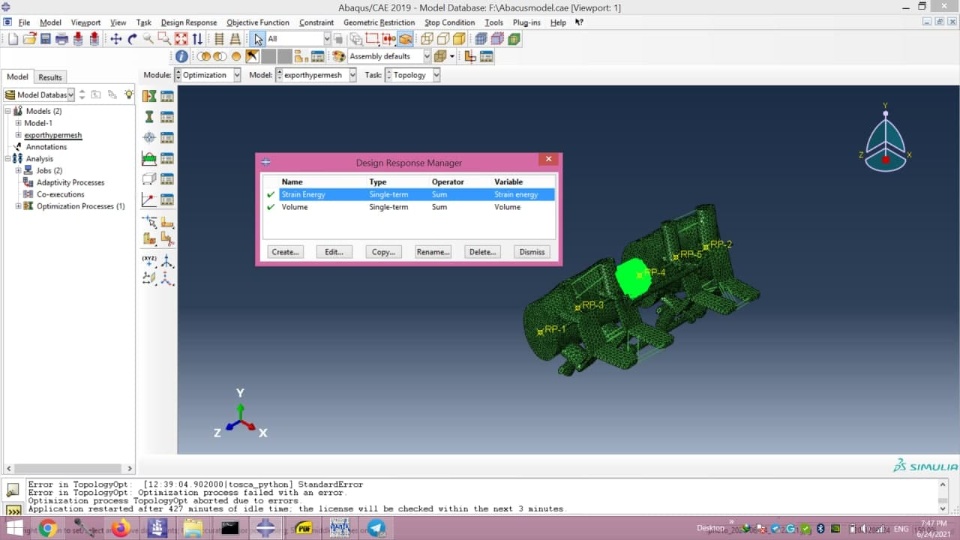The height and width of the screenshot is (540, 960).
Task: Expand the Optimization Processes (1) node
Action: tap(18, 206)
